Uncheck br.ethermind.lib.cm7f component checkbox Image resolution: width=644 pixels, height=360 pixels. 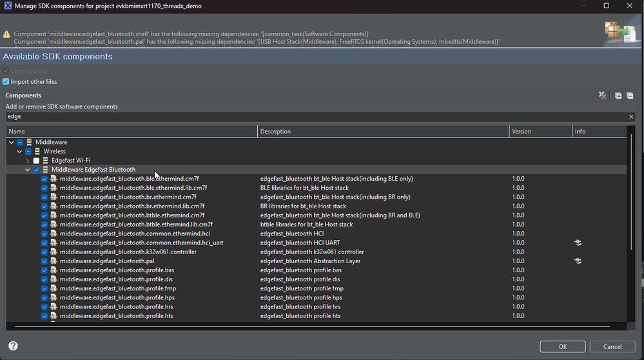[x=44, y=206]
